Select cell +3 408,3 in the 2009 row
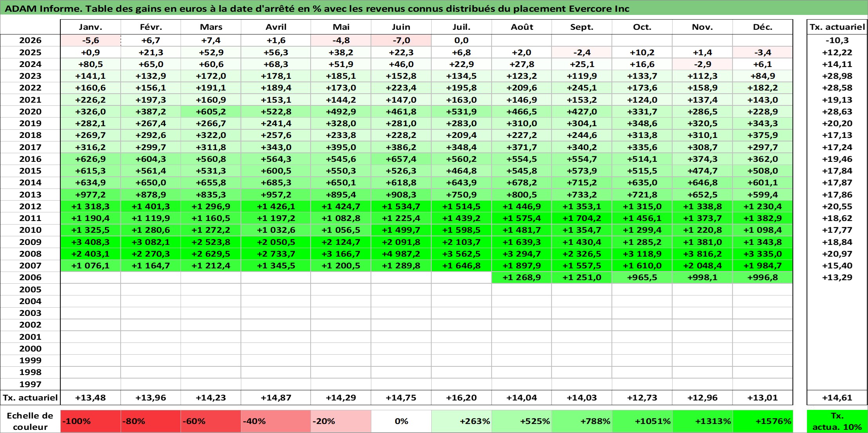 [90, 242]
